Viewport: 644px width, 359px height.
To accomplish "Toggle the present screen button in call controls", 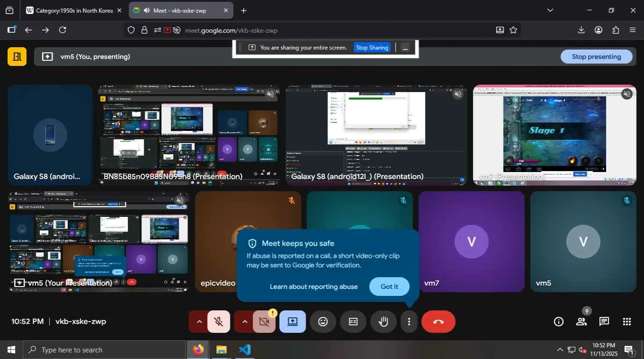I will click(x=293, y=322).
